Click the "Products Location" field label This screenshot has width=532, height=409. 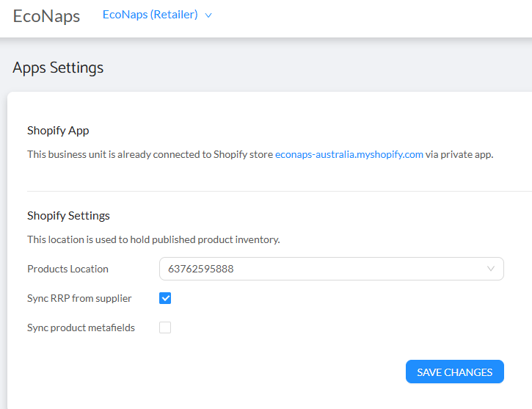tap(68, 269)
